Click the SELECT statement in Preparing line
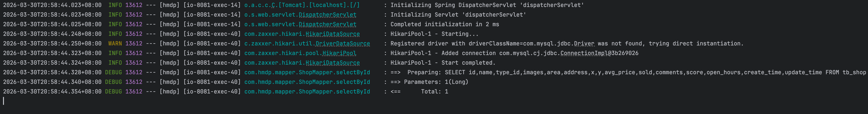Screen dimensions: 868x114 pos(655,73)
